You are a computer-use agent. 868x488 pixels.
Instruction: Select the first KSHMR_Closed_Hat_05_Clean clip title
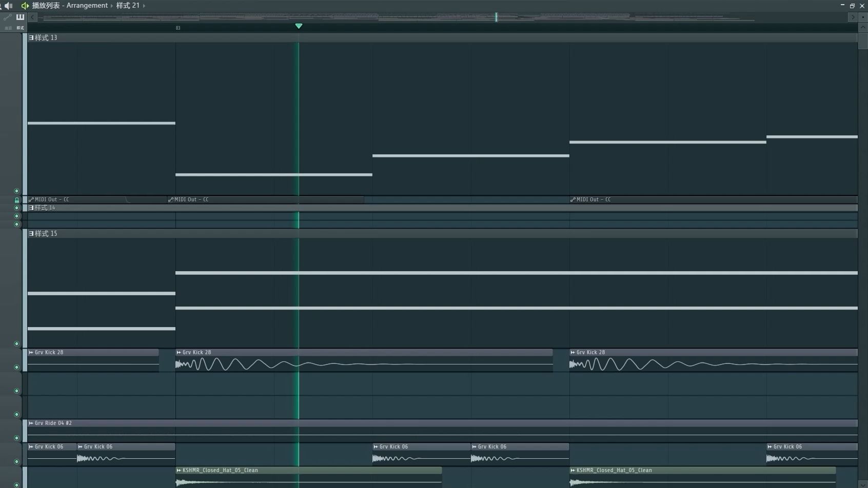click(220, 470)
